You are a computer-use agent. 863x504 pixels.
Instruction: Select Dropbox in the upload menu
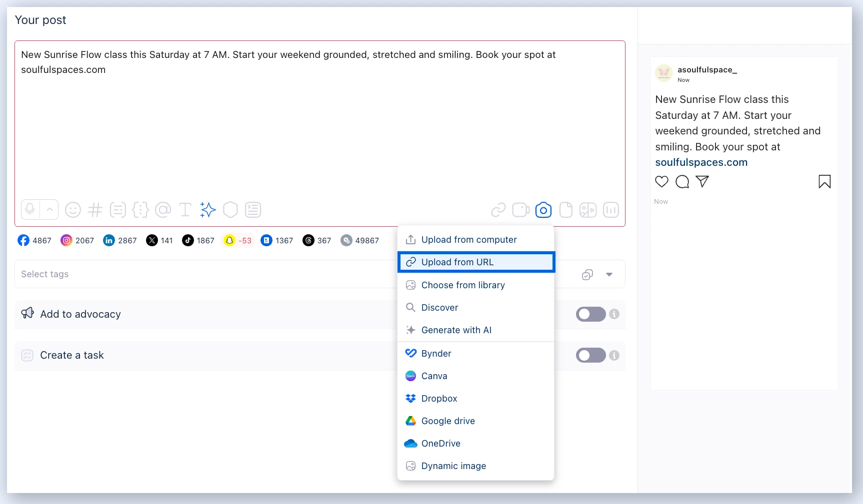(x=475, y=399)
